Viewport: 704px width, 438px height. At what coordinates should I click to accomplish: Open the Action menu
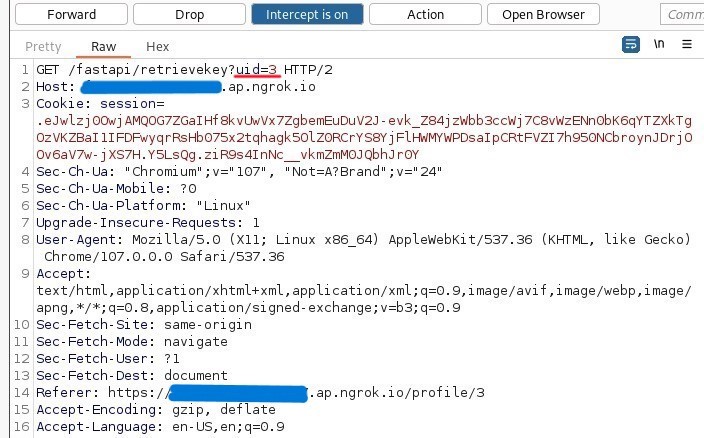425,14
